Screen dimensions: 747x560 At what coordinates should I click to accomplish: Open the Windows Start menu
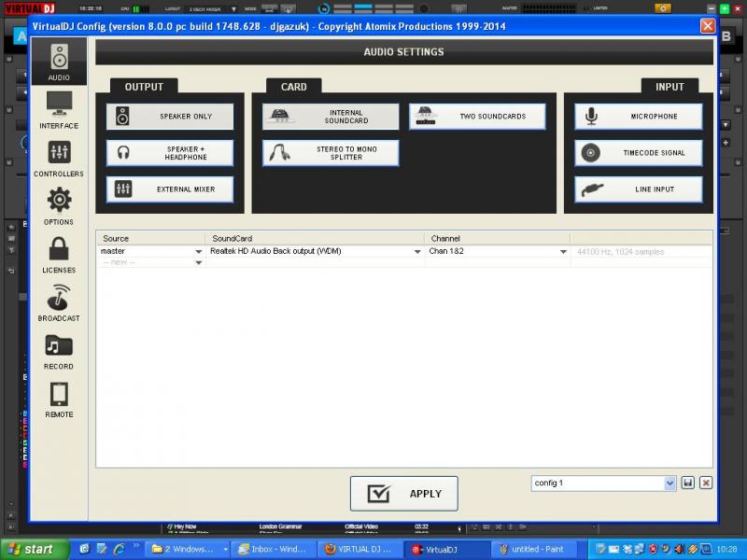pyautogui.click(x=35, y=549)
